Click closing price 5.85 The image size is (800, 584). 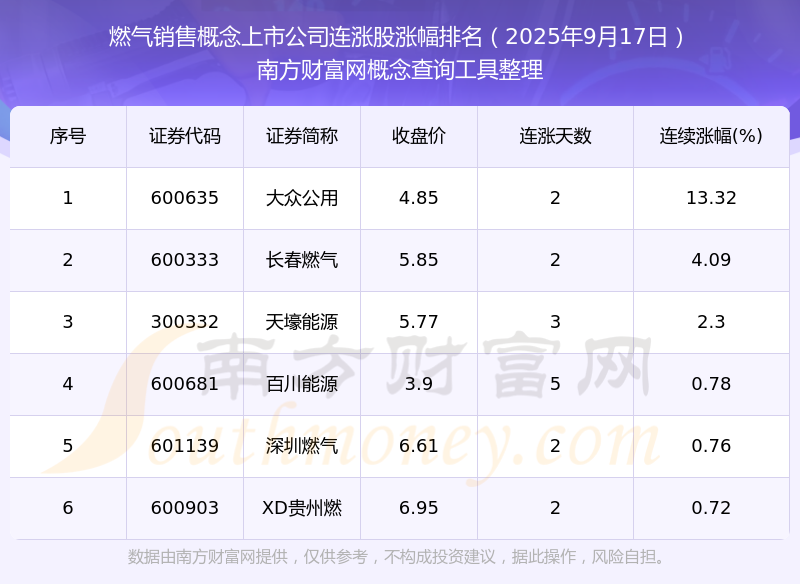click(419, 260)
